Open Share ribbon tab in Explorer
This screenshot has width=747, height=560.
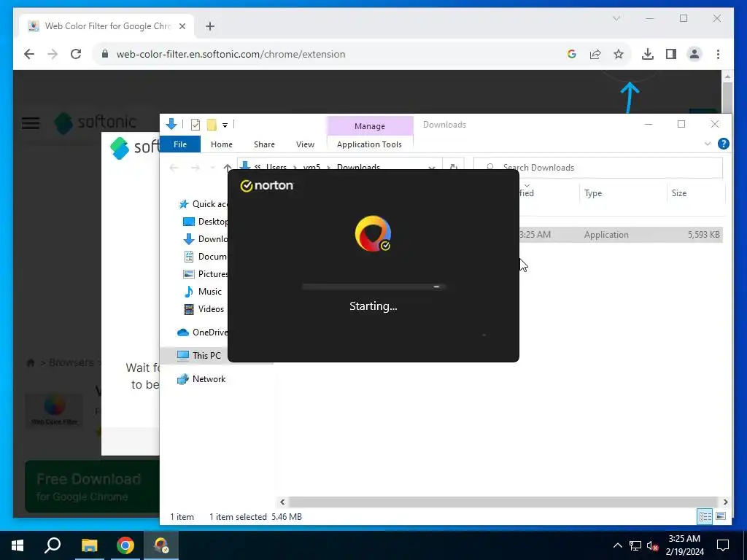264,144
